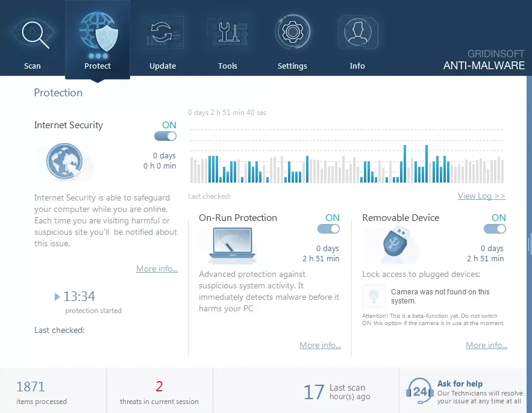
Task: Click the Internet Security globe icon
Action: pyautogui.click(x=66, y=161)
